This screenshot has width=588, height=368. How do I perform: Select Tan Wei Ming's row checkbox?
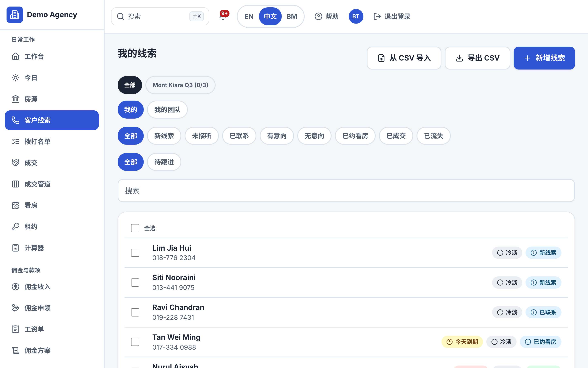135,342
